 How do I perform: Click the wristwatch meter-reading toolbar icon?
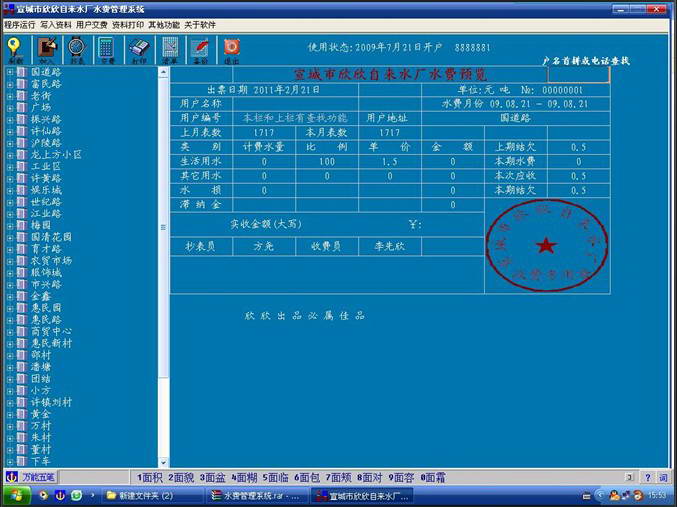(77, 48)
